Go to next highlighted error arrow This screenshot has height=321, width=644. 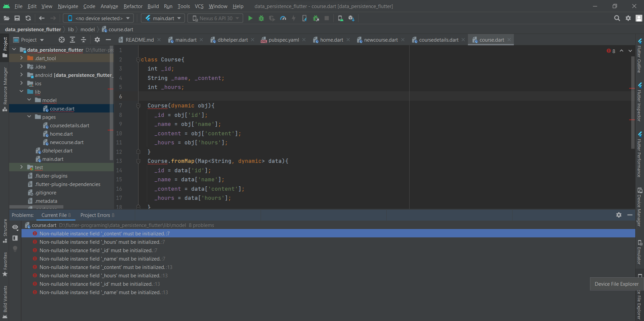click(x=630, y=51)
